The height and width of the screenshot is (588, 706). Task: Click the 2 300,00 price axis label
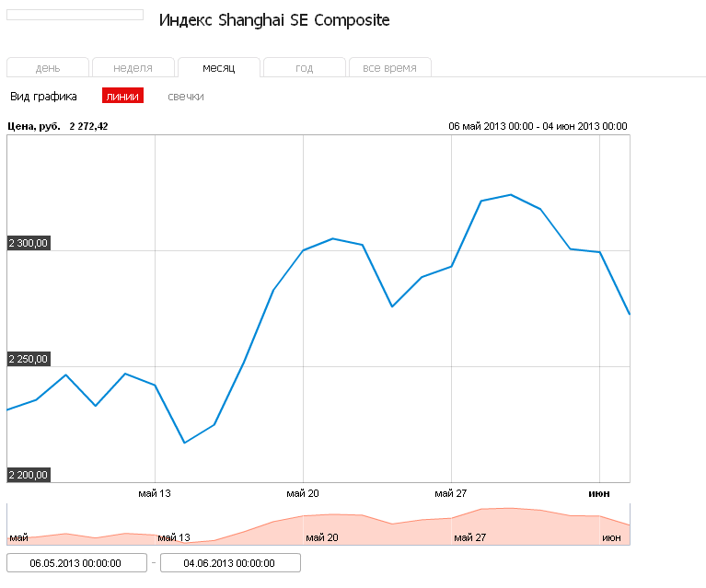(x=29, y=243)
